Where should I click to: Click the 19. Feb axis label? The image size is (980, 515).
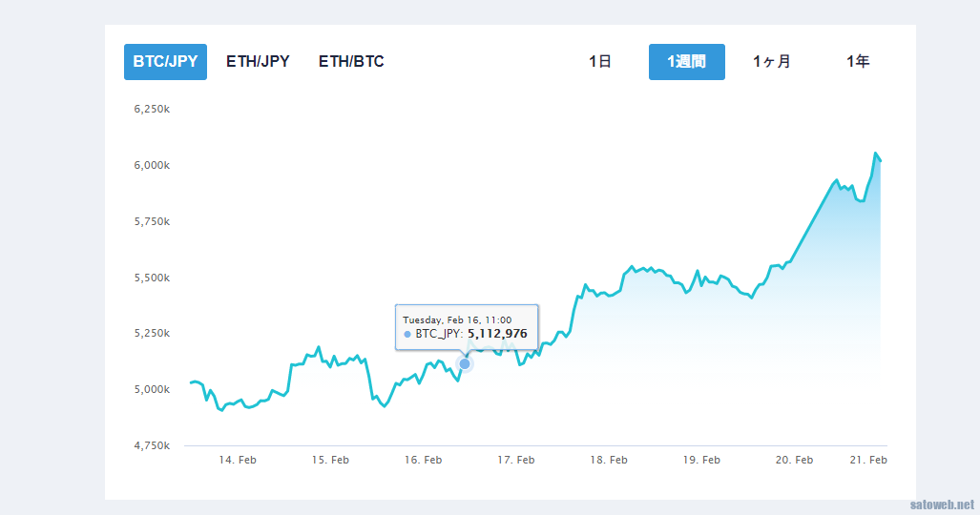(x=701, y=460)
